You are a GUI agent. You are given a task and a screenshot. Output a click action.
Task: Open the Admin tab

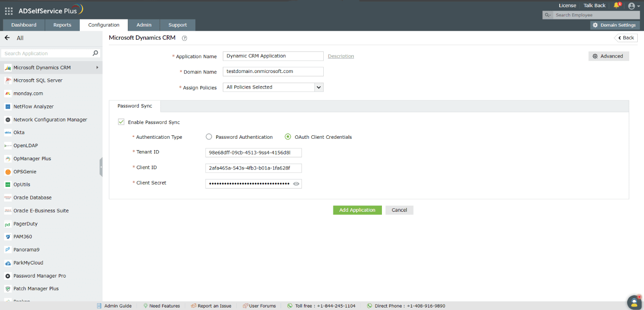tap(144, 25)
